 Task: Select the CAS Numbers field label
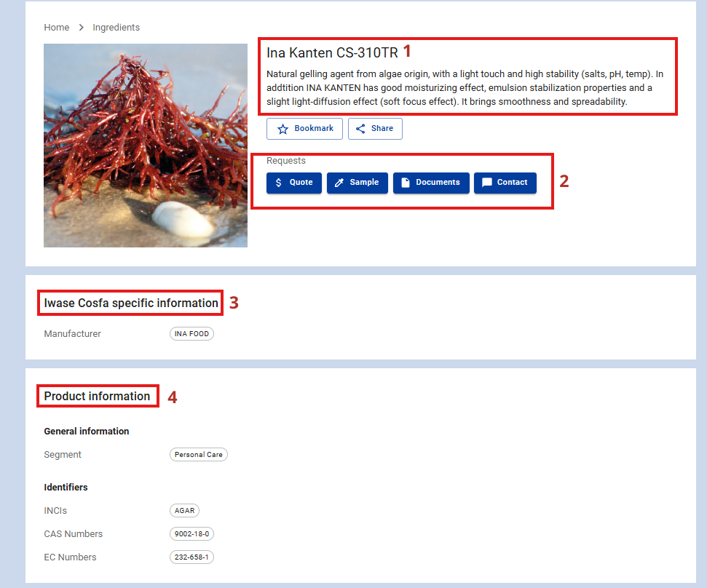(x=73, y=534)
